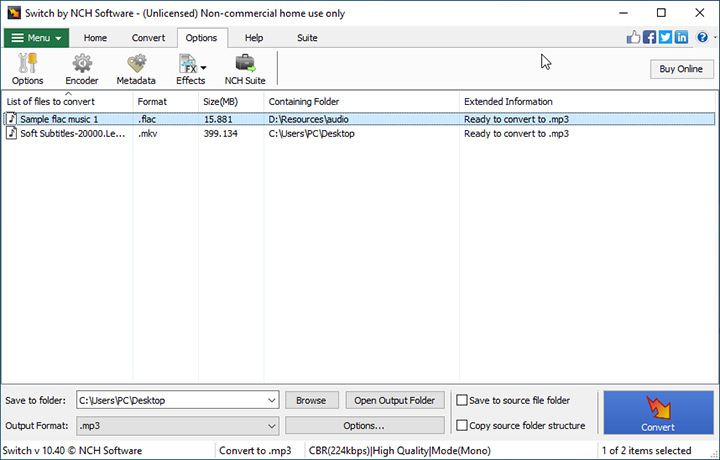The width and height of the screenshot is (720, 460).
Task: Expand the Save to folder dropdown
Action: tap(271, 400)
